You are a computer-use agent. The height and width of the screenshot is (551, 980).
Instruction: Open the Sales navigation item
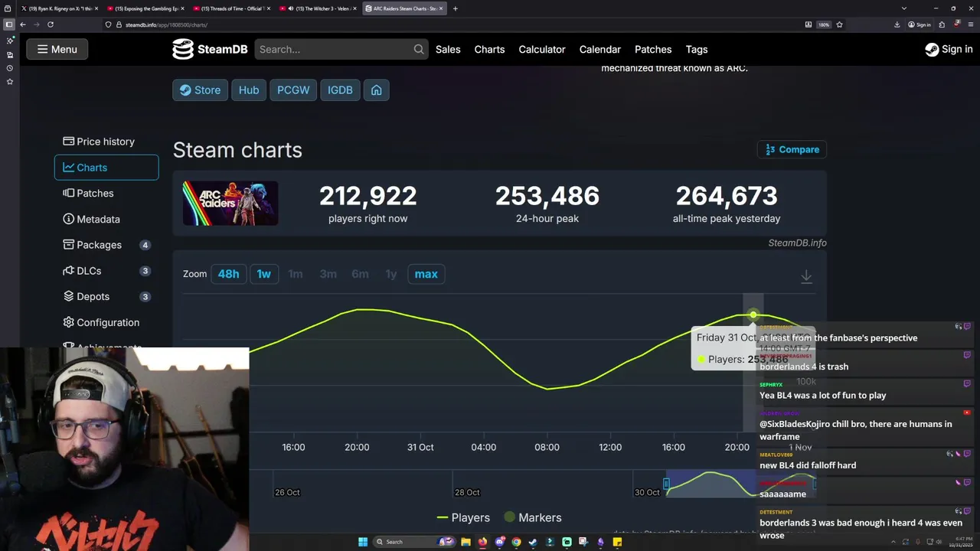pyautogui.click(x=448, y=49)
